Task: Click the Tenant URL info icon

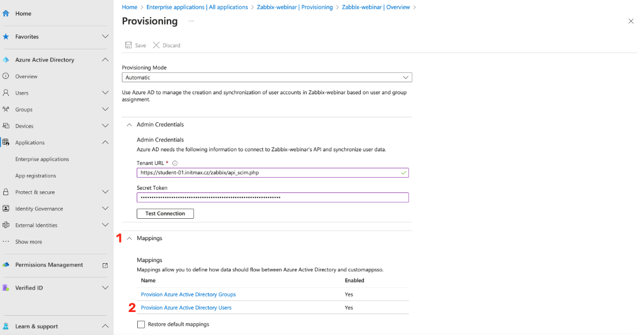Action: click(x=175, y=163)
